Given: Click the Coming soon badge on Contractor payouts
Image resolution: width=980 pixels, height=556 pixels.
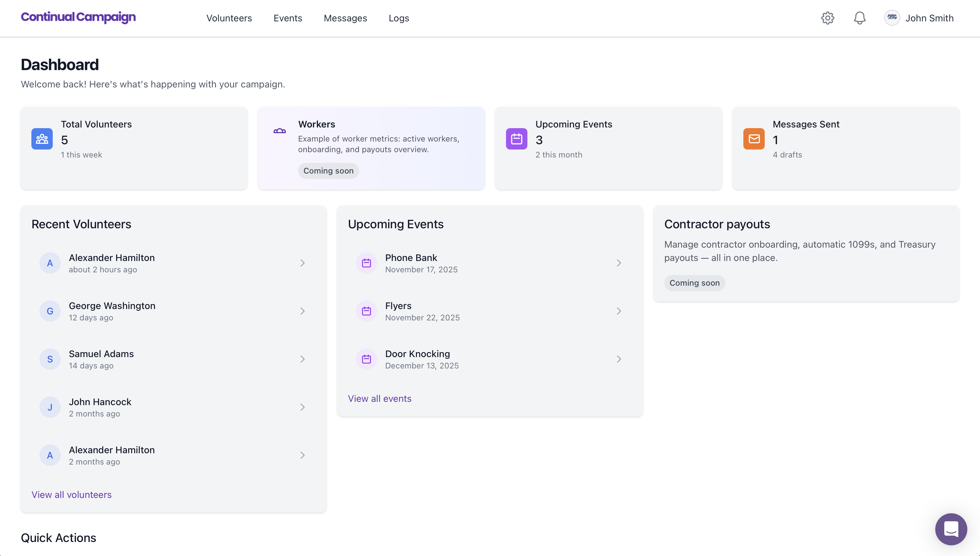Looking at the screenshot, I should tap(694, 283).
